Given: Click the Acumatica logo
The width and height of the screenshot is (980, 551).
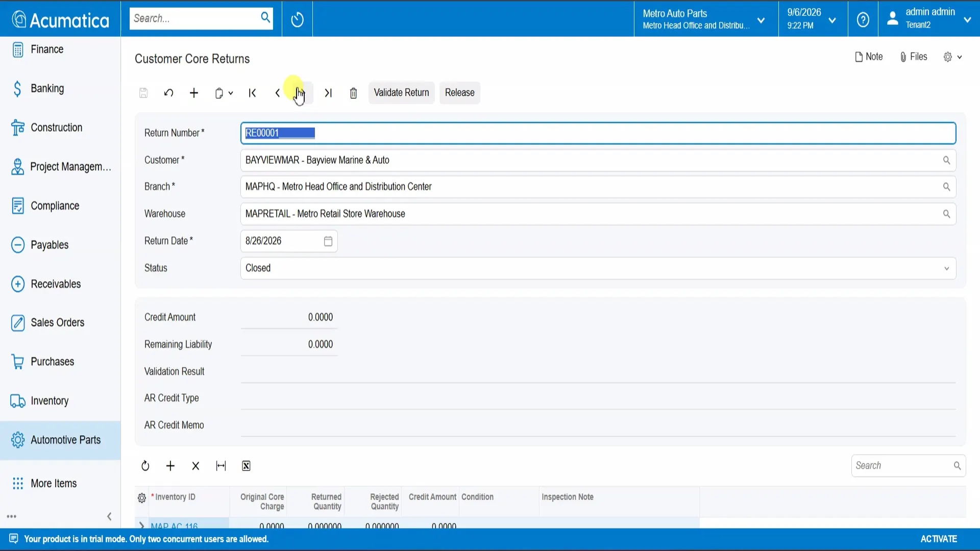Looking at the screenshot, I should pyautogui.click(x=60, y=19).
